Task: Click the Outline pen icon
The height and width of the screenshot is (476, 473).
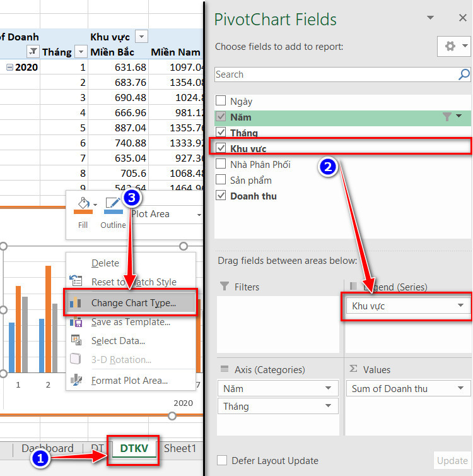Action: (x=112, y=203)
